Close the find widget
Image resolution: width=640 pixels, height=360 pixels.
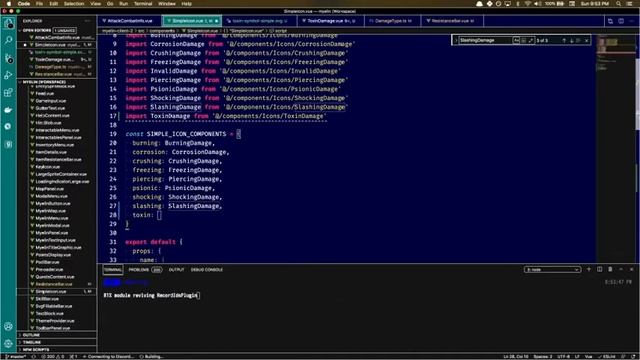click(x=587, y=40)
